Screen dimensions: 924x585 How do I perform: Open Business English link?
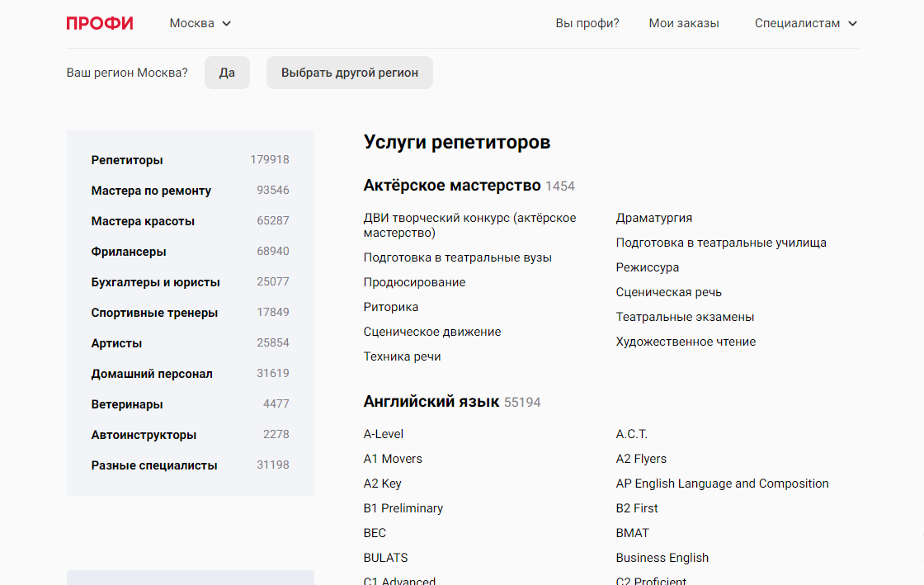(662, 558)
